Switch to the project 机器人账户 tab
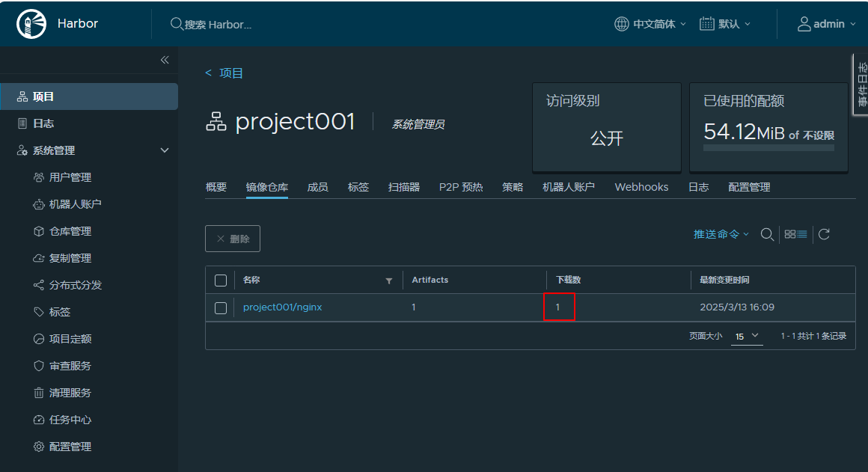Screen dimensions: 868x472 tap(569, 187)
